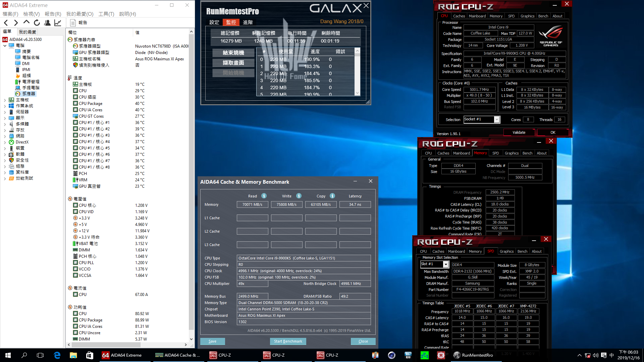
Task: Select DirectX node in AIDA64 tree
Action: (x=22, y=142)
